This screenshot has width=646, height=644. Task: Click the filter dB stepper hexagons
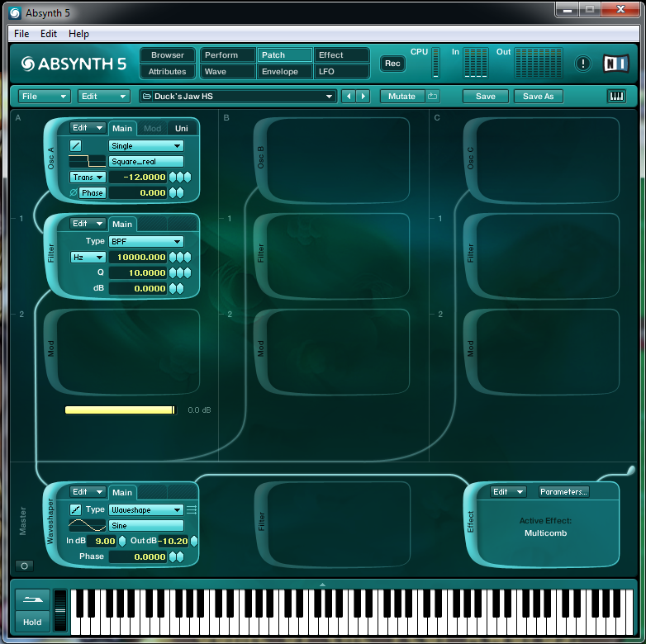[x=176, y=288]
